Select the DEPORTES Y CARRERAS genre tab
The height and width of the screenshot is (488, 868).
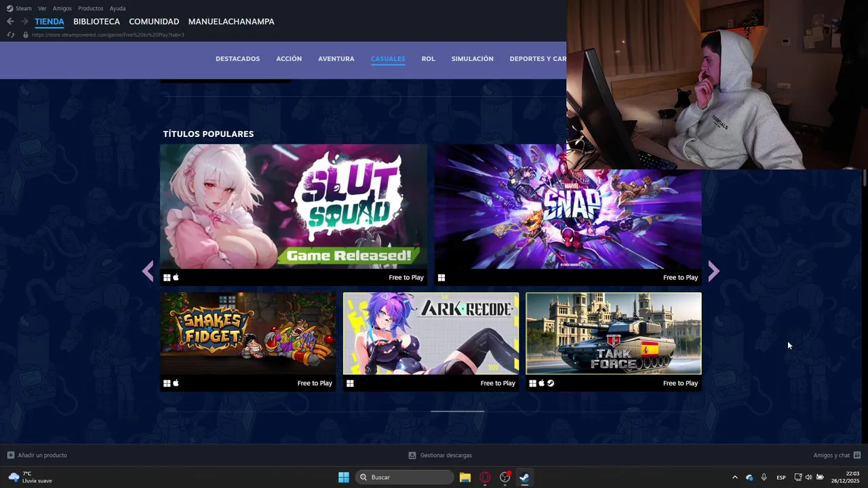click(x=538, y=59)
